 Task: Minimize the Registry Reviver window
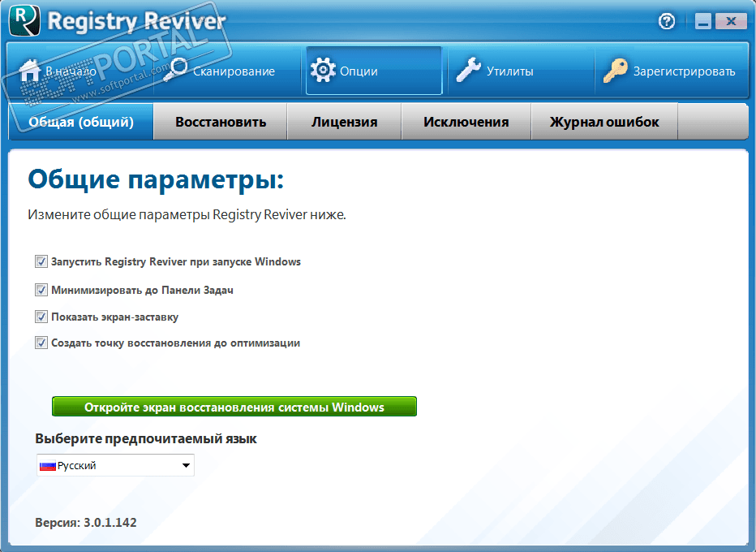click(x=703, y=21)
